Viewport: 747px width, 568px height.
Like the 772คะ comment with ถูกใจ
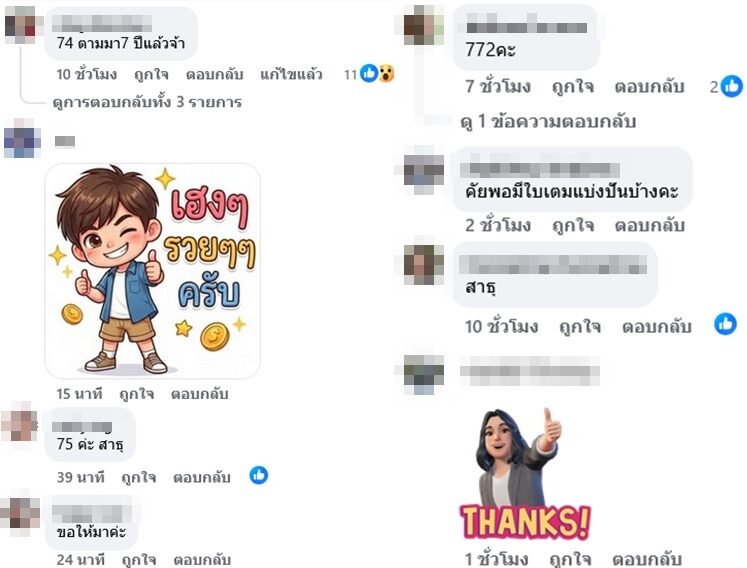573,87
